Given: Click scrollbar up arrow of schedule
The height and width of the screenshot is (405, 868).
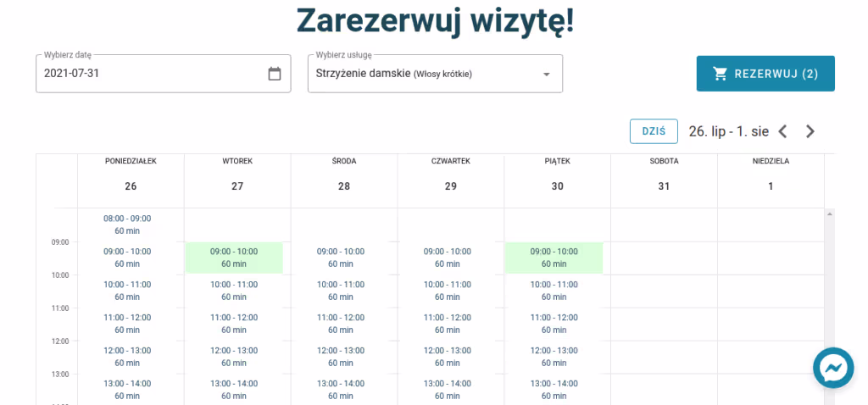Looking at the screenshot, I should [x=829, y=214].
